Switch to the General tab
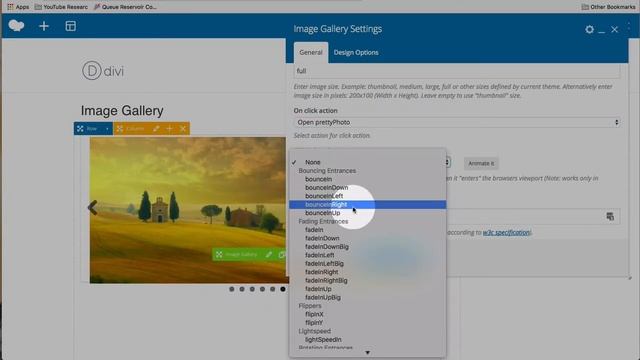Image resolution: width=640 pixels, height=360 pixels. tap(311, 53)
